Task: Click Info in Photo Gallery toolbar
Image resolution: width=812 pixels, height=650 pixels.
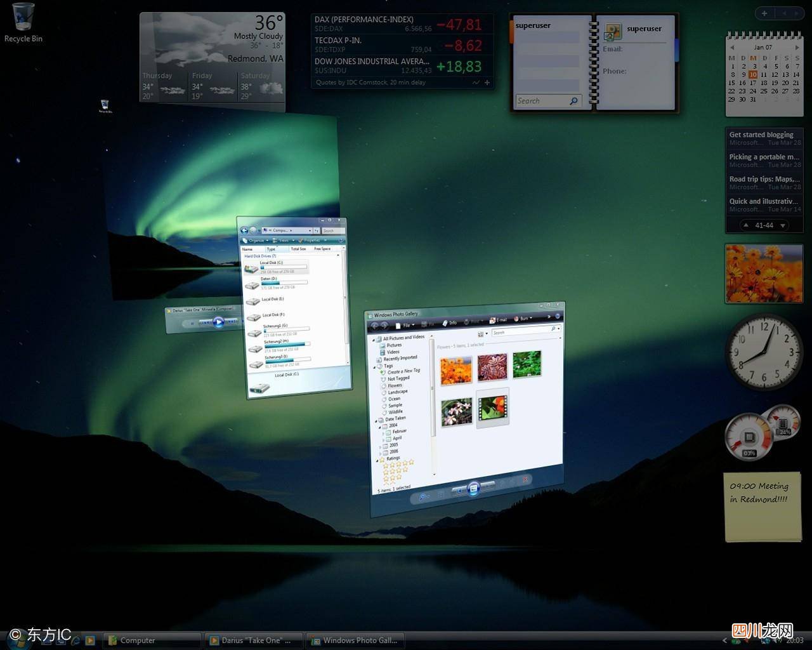Action: 449,323
